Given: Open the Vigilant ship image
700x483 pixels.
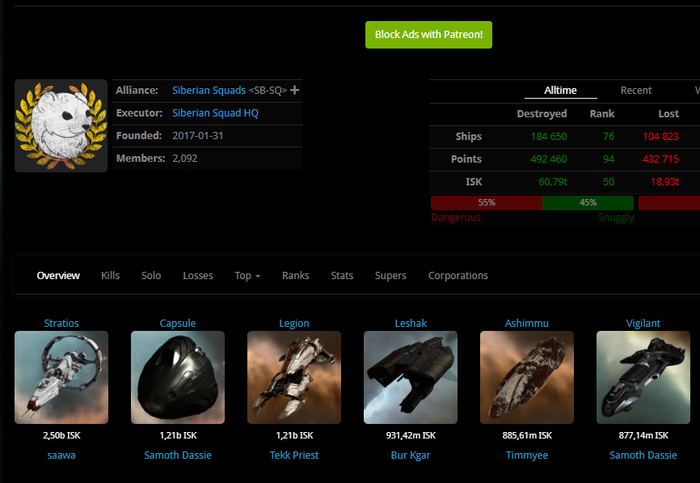Looking at the screenshot, I should [x=643, y=378].
